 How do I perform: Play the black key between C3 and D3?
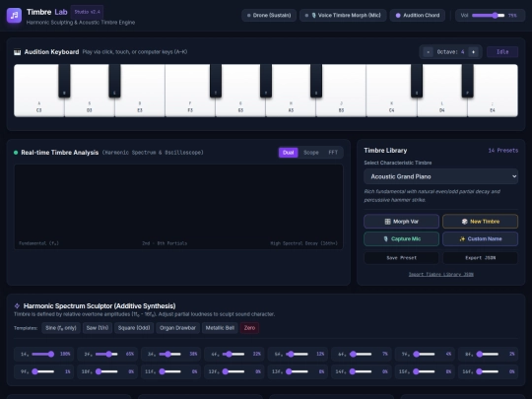tap(64, 81)
